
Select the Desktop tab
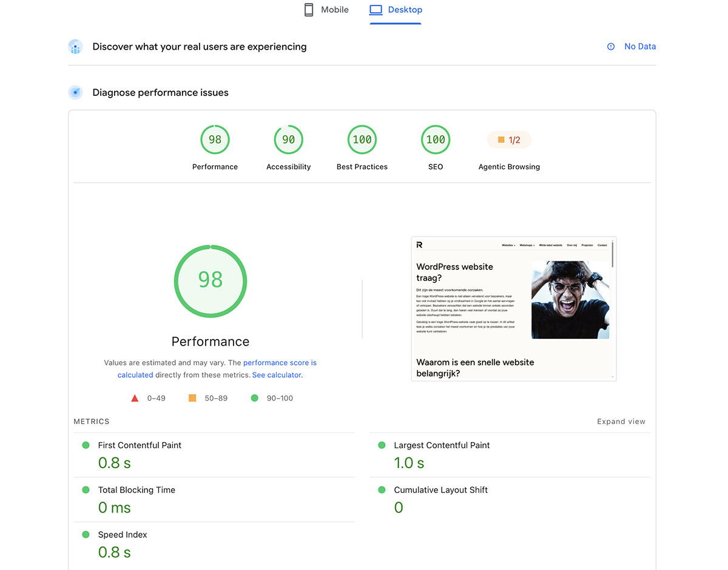click(x=396, y=10)
